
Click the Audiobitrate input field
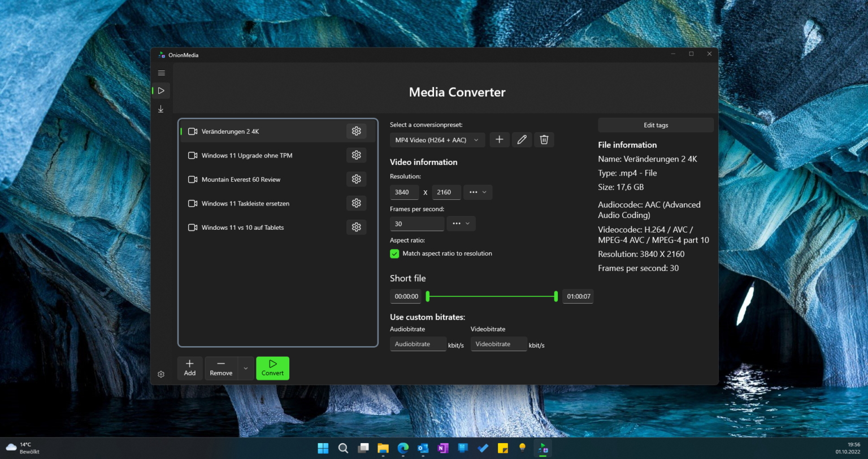[418, 344]
